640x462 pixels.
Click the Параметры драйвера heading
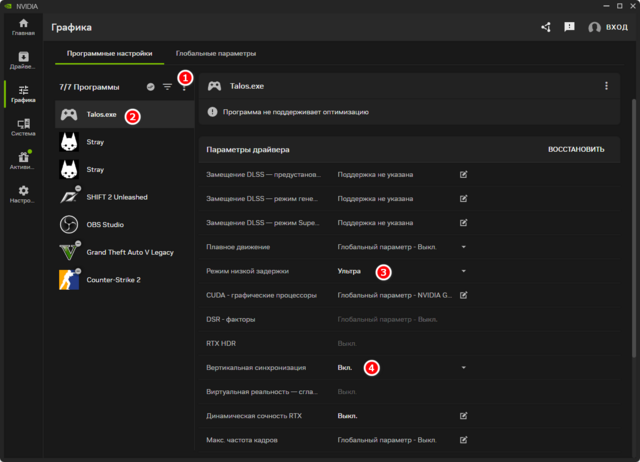248,149
